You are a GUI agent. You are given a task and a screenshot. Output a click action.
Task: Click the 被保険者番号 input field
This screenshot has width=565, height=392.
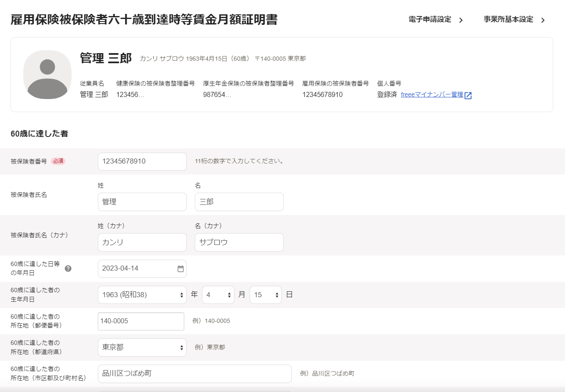coord(142,161)
